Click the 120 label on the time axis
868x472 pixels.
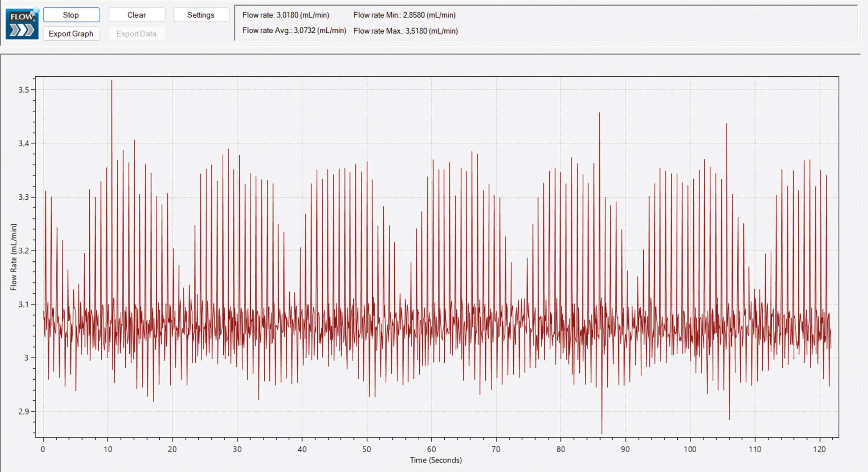(x=819, y=449)
